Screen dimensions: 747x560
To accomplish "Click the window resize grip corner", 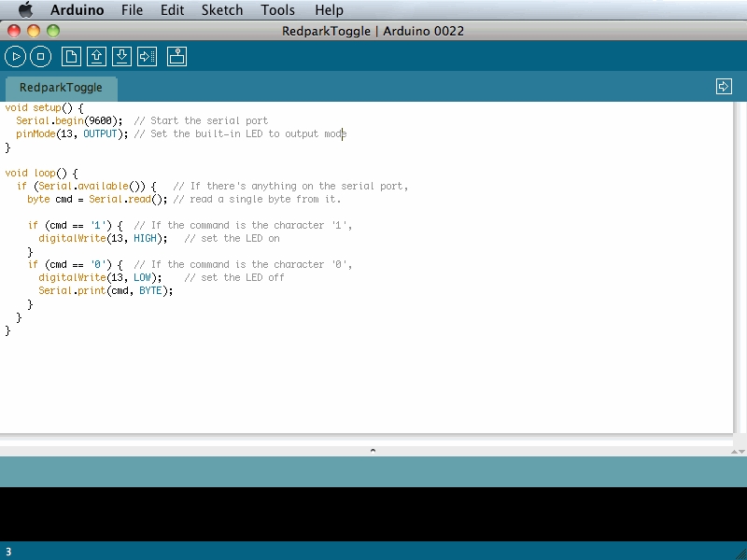I will click(740, 553).
